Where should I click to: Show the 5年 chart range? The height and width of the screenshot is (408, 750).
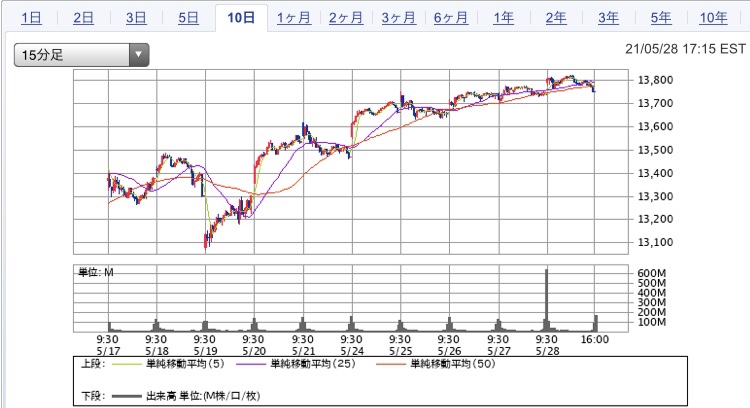pyautogui.click(x=661, y=18)
